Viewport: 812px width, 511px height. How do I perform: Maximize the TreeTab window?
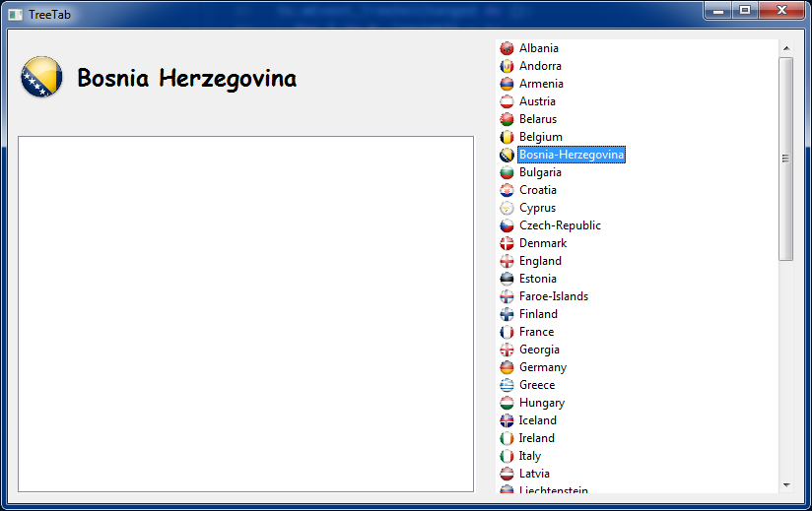745,10
